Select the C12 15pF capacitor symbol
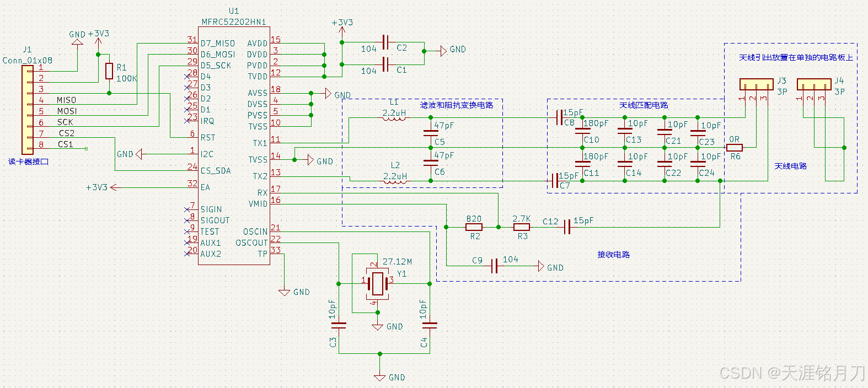868x388 pixels. [567, 227]
